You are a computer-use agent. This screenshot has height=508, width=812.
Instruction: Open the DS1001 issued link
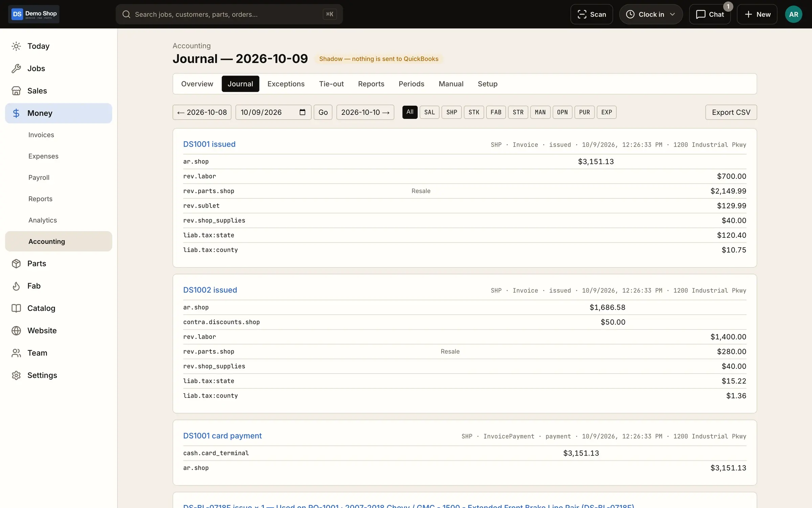pyautogui.click(x=209, y=144)
